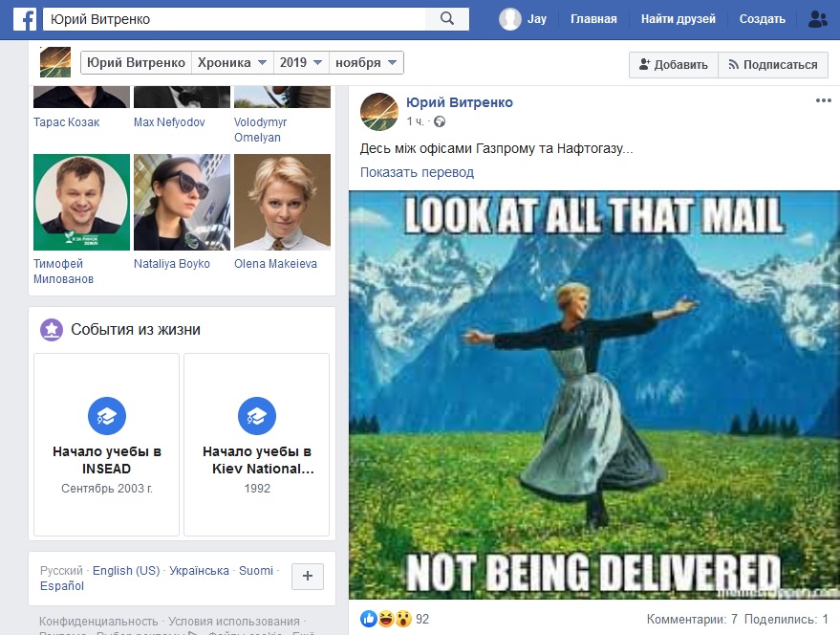This screenshot has height=635, width=840.
Task: Open Конфиденциальность footer link
Action: tap(98, 622)
